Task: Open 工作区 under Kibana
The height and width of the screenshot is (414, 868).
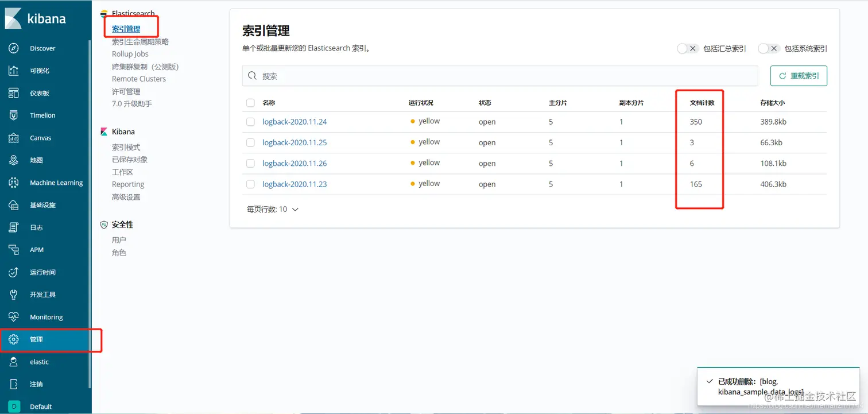Action: (x=123, y=172)
